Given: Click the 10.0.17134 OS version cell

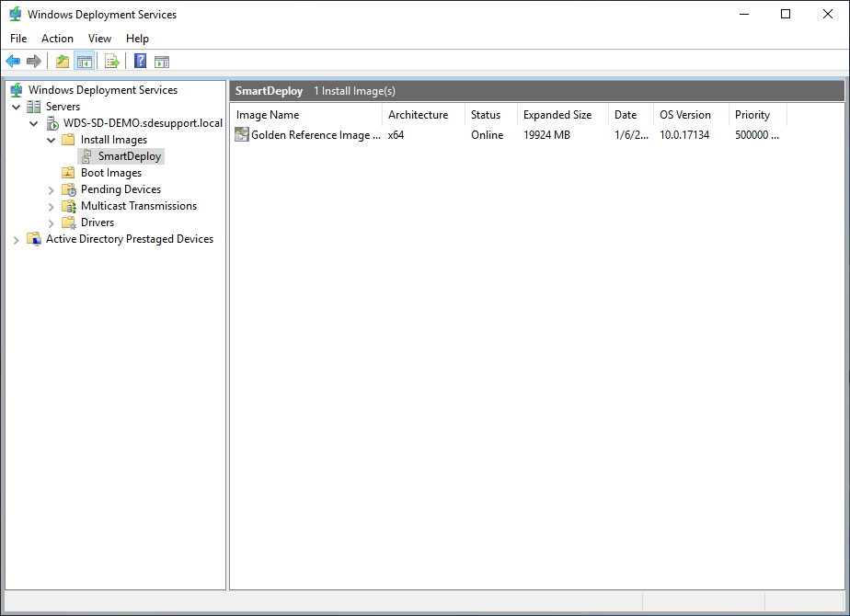Looking at the screenshot, I should coord(684,135).
